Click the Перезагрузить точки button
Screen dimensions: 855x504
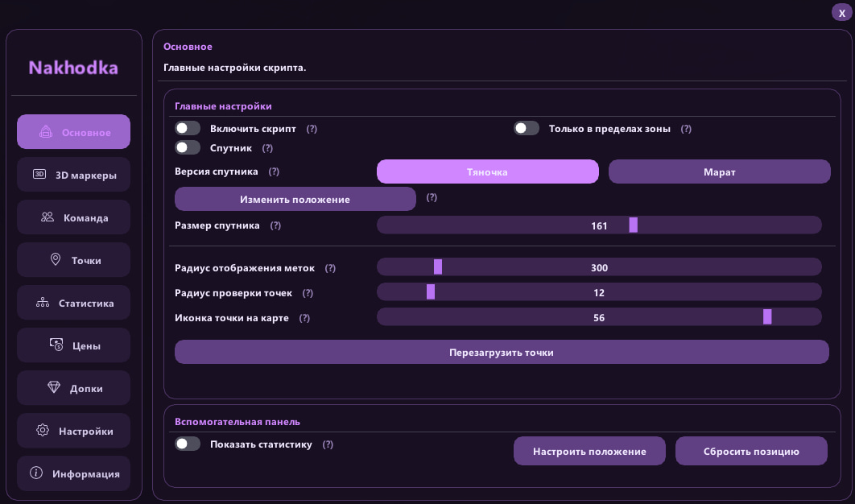click(x=502, y=353)
